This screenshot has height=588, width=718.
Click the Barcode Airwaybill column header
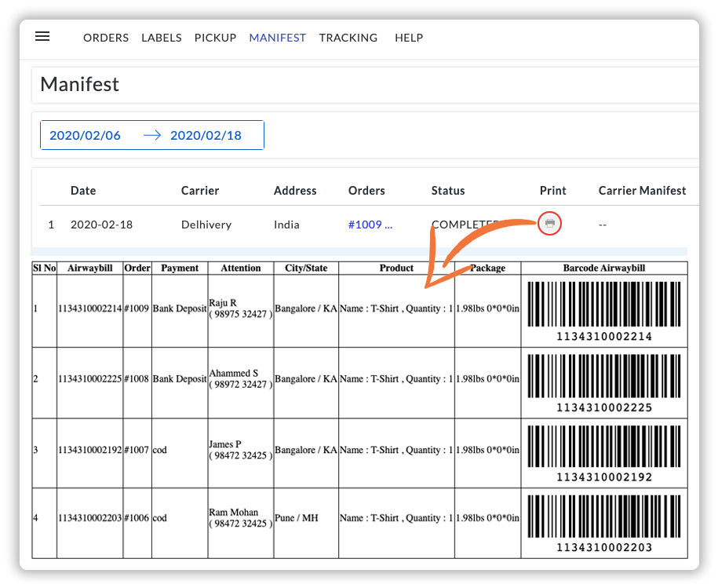click(604, 268)
